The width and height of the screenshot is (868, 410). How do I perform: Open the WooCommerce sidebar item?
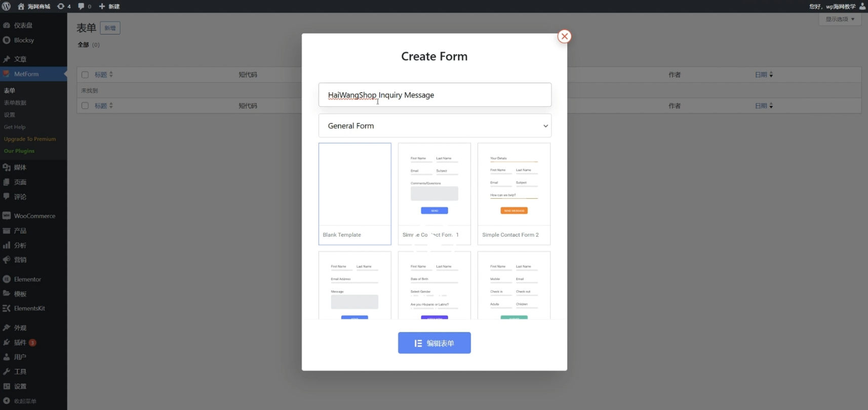coord(34,216)
